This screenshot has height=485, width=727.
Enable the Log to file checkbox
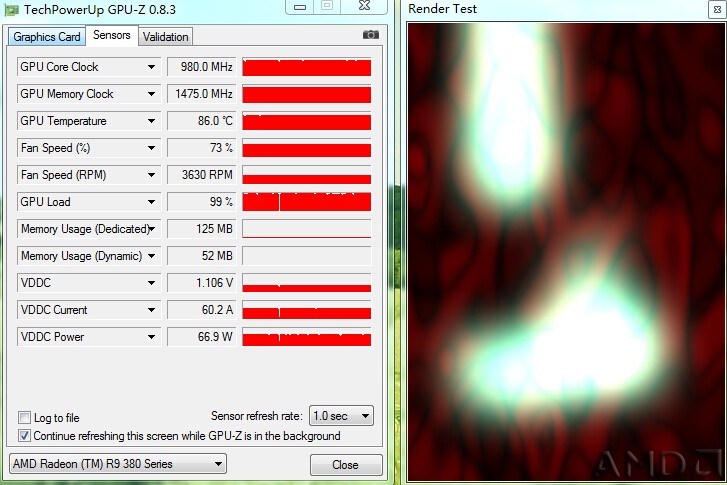pos(25,417)
